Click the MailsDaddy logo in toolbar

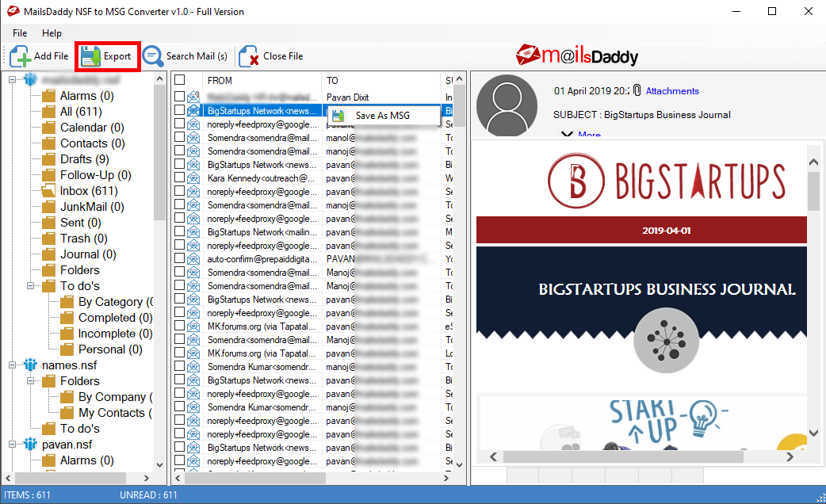(577, 55)
